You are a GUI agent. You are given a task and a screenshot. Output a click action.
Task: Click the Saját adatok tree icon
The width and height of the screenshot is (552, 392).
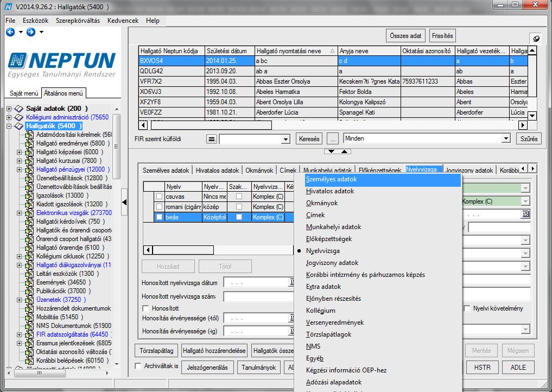(18, 109)
